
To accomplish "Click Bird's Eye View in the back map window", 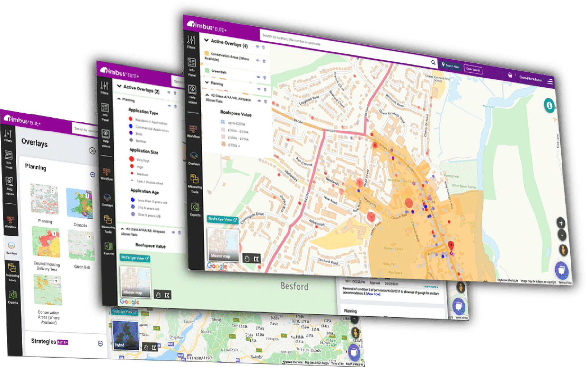I will tap(124, 312).
